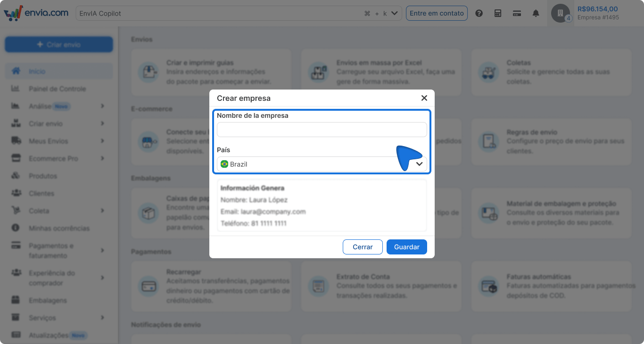The image size is (644, 344).
Task: Expand the Coleta sidebar submenu
Action: 102,211
